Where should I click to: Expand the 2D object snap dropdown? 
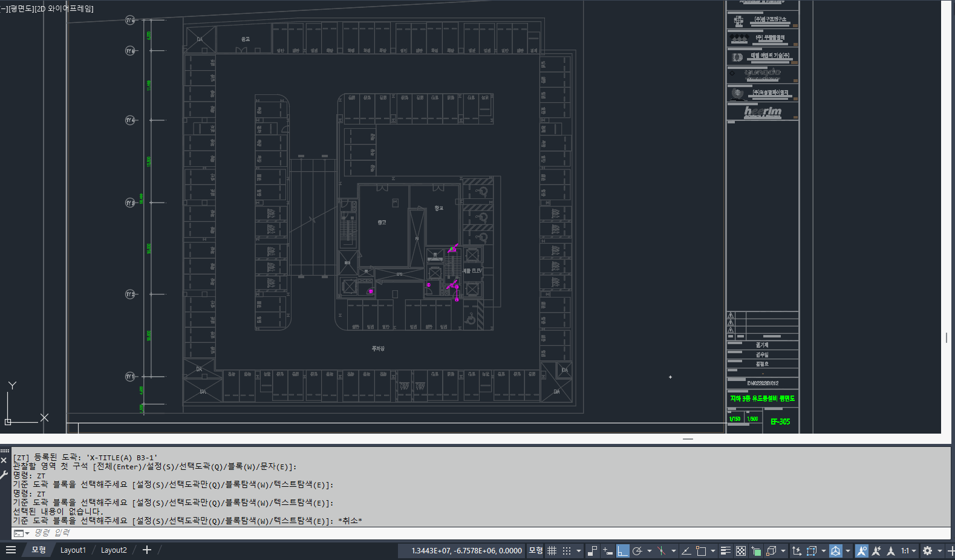(713, 551)
